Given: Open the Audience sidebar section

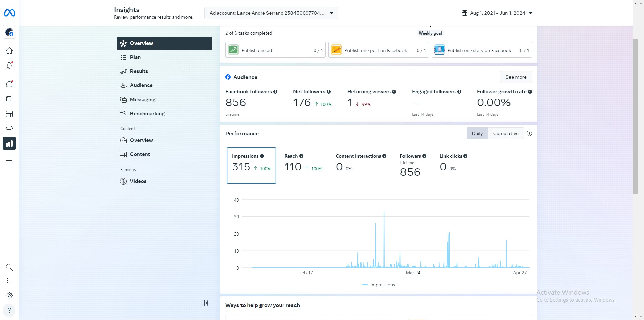Looking at the screenshot, I should pos(164,85).
